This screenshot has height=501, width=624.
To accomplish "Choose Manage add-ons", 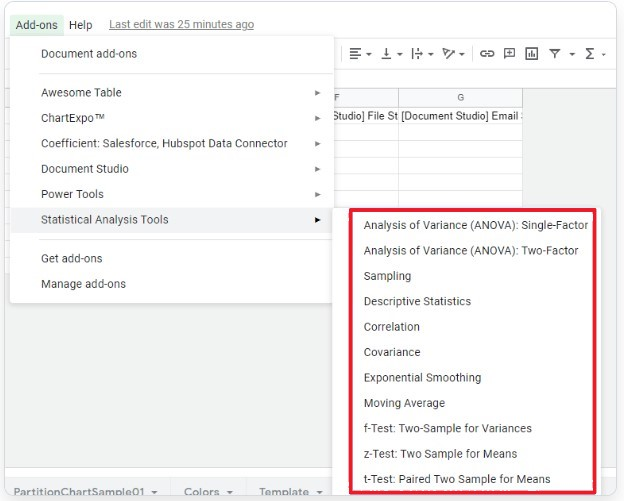I will (171, 284).
